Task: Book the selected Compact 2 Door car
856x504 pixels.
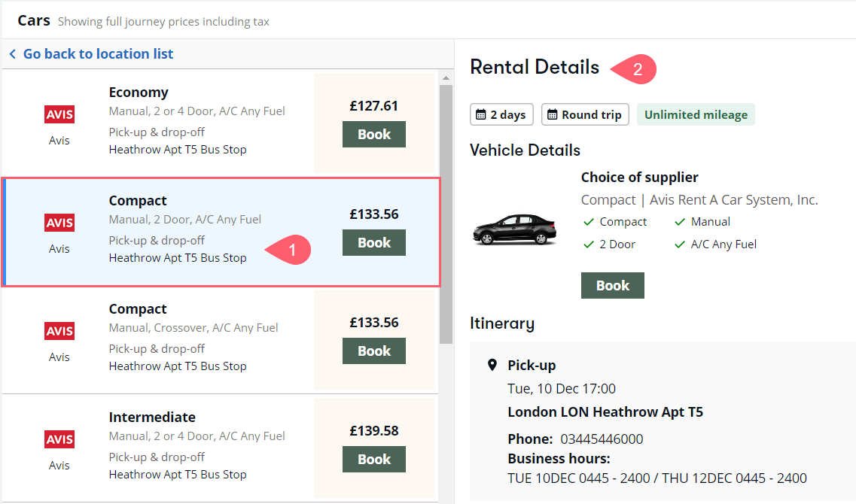Action: click(374, 243)
